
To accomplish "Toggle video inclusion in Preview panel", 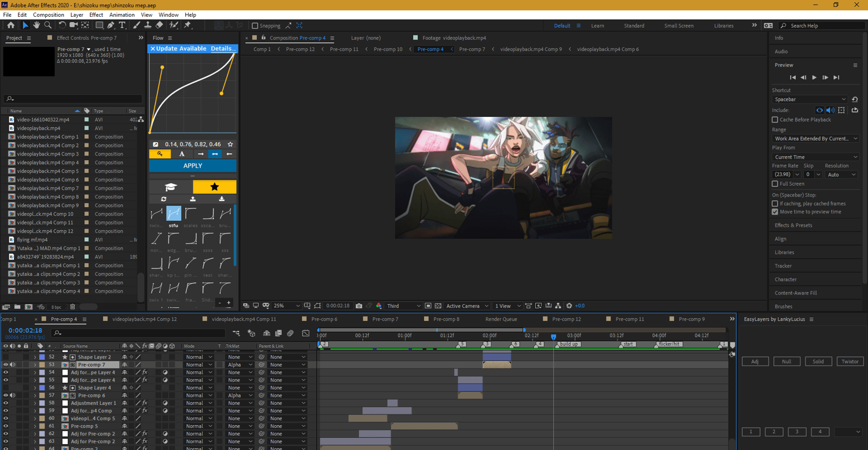I will (x=819, y=110).
